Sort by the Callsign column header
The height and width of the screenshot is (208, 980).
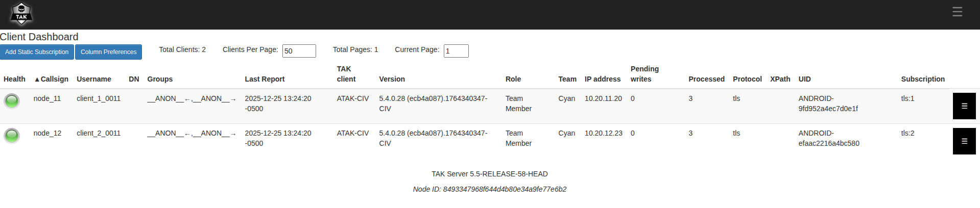(x=51, y=79)
